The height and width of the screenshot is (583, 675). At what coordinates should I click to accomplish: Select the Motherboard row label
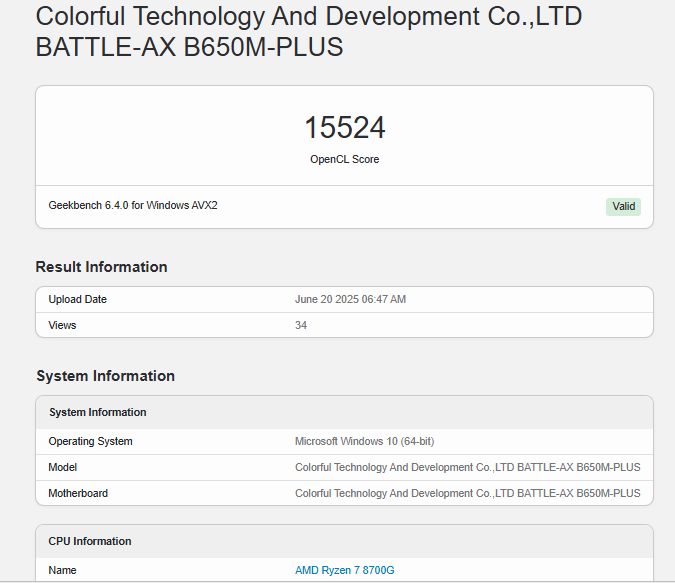[78, 493]
